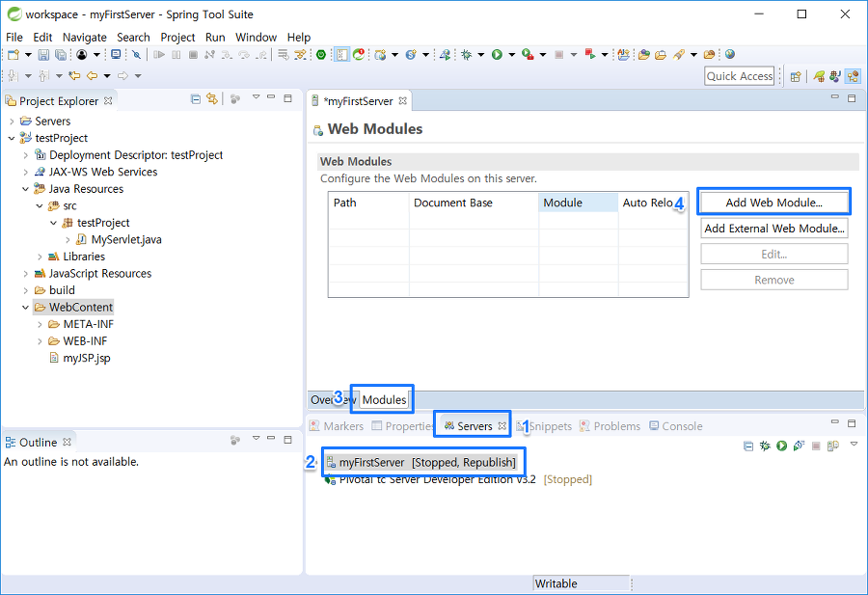Click the Remove button

[x=773, y=280]
